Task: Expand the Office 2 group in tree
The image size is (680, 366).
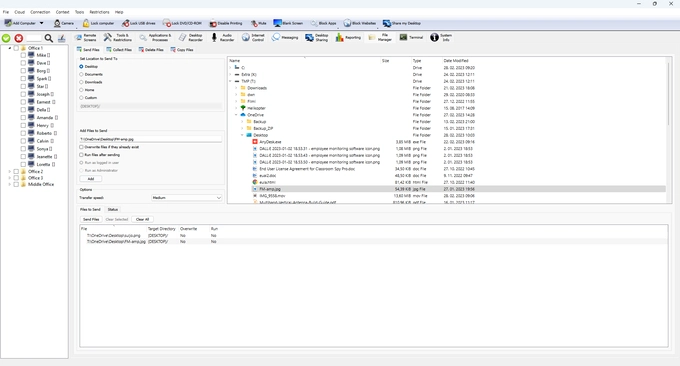Action: (x=10, y=172)
